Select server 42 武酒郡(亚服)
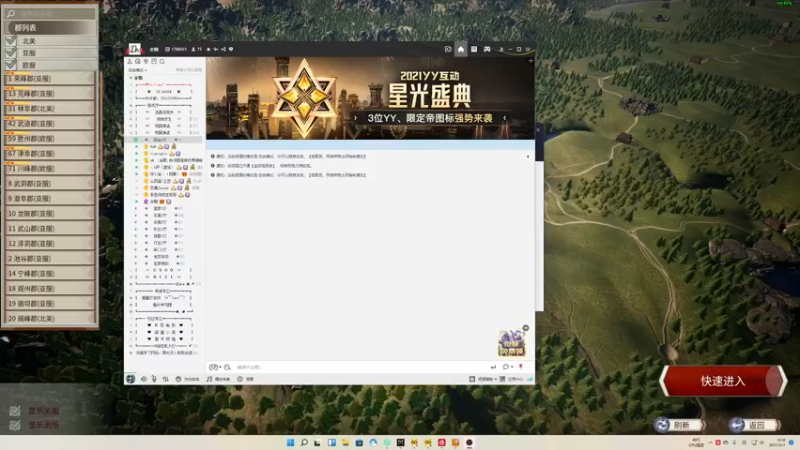The height and width of the screenshot is (450, 800). pos(50,123)
